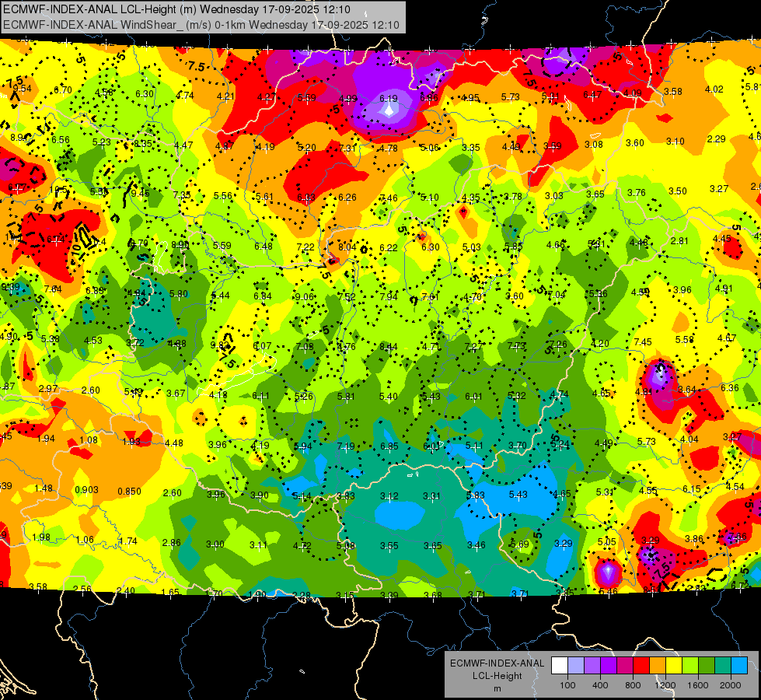Click the legend value 2000
761x700 pixels.
point(731,685)
